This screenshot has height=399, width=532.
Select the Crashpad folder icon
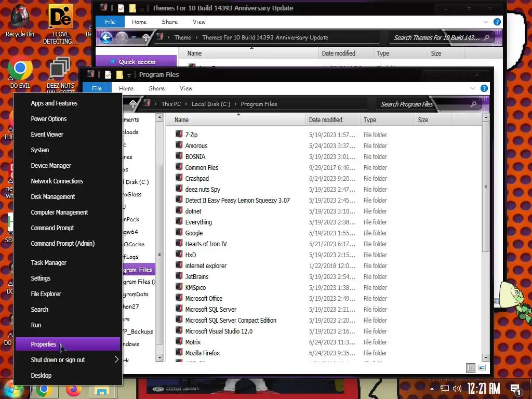click(179, 178)
